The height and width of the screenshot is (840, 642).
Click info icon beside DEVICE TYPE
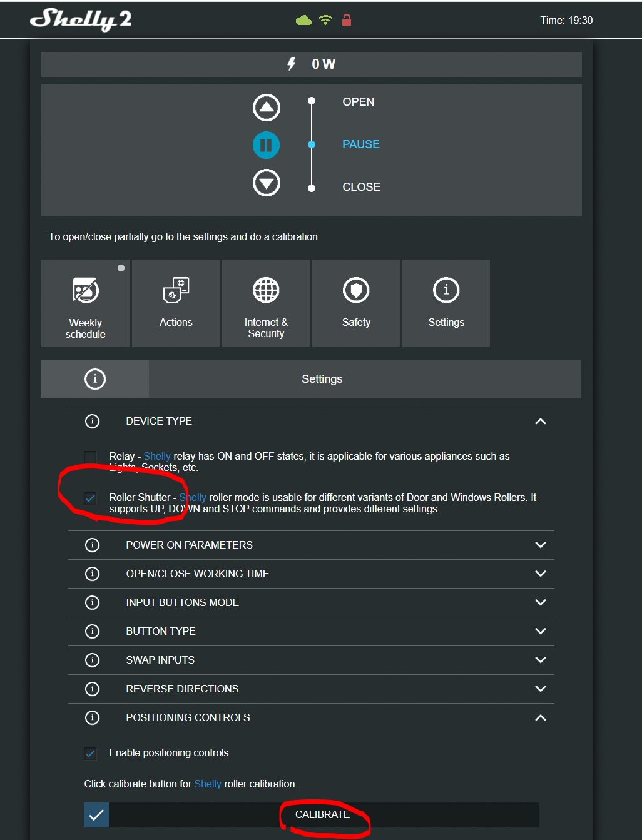(92, 421)
